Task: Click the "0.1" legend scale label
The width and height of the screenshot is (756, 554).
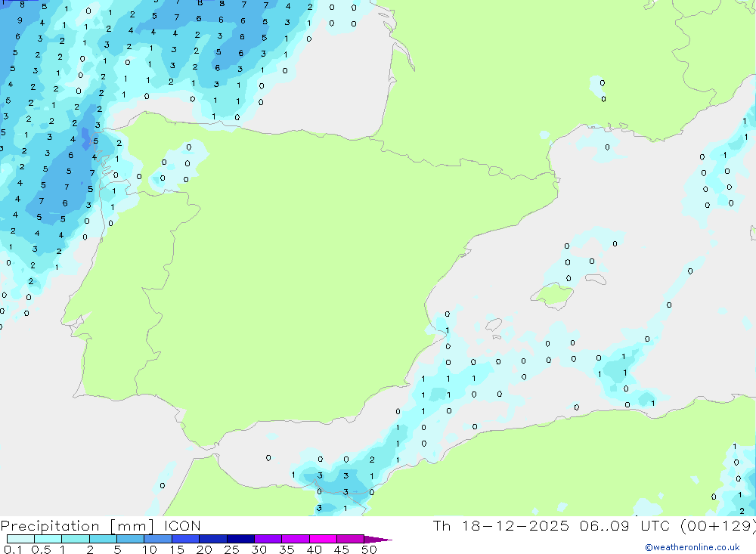Action: [13, 549]
